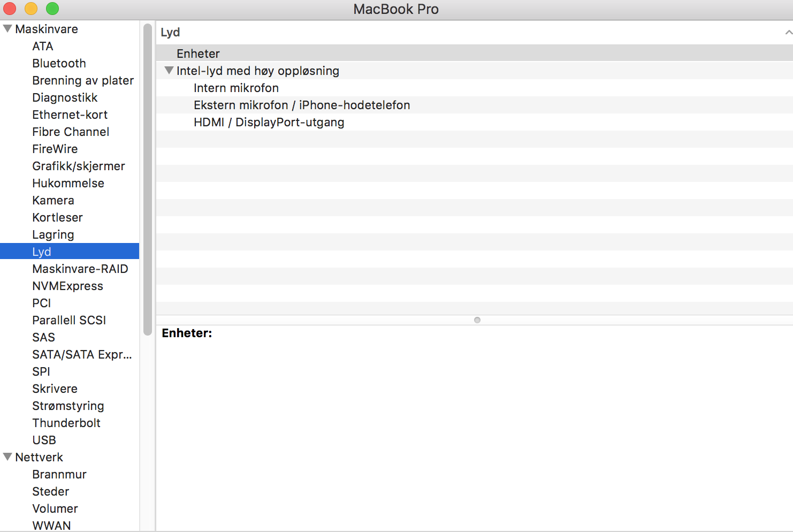Select Thunderbolt in the sidebar

(66, 423)
